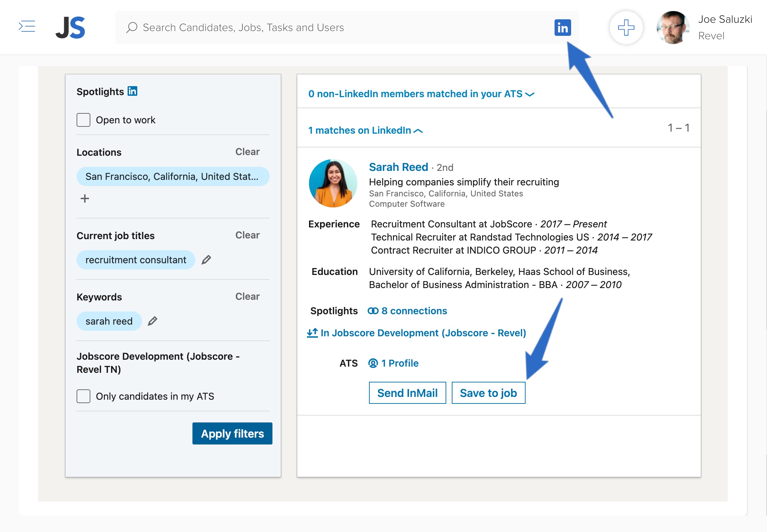This screenshot has height=532, width=767.
Task: Click Joe Saluzki user name
Action: pos(725,19)
